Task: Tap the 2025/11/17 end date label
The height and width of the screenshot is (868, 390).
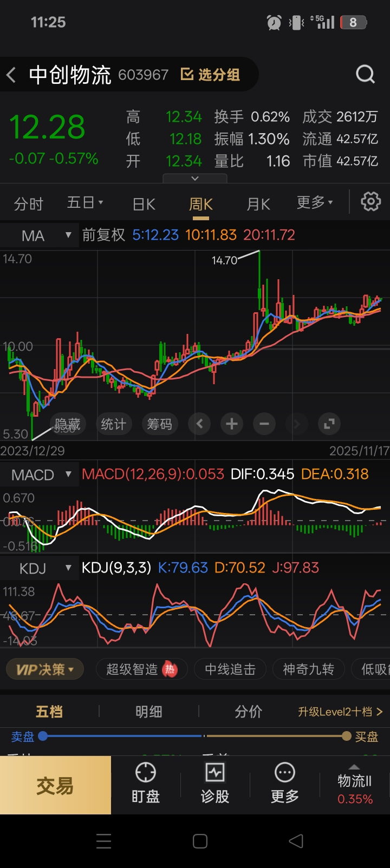Action: (x=359, y=450)
